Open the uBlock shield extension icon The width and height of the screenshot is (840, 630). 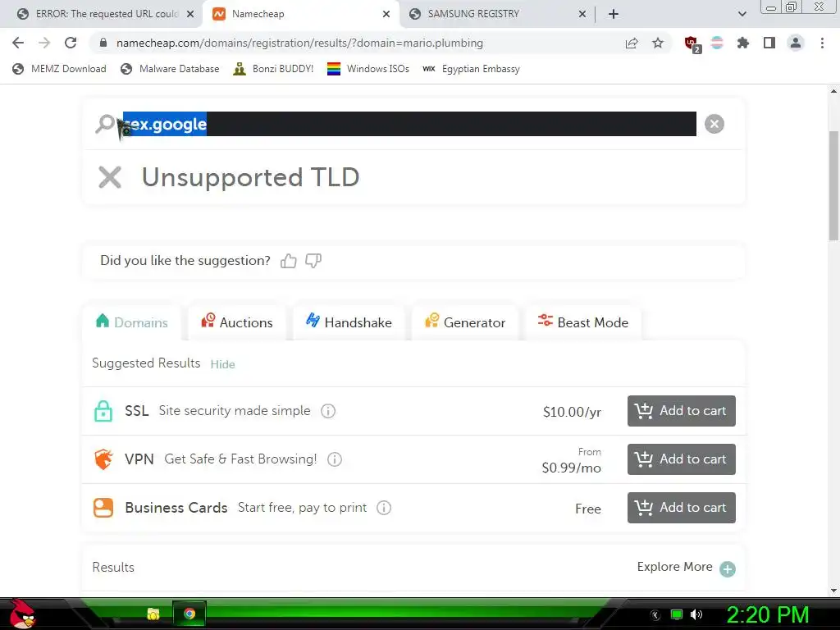click(x=692, y=44)
